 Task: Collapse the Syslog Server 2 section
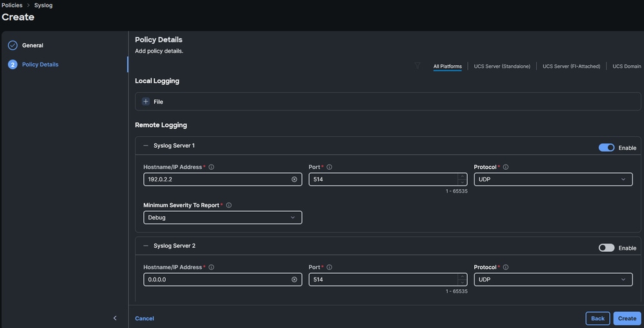[146, 246]
